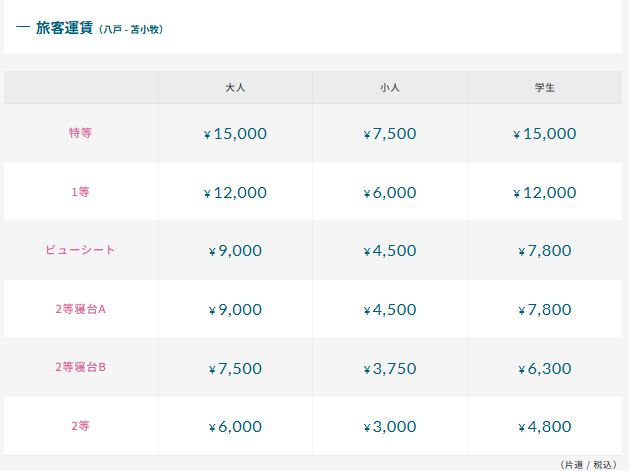The height and width of the screenshot is (471, 629).
Task: Click the ビューシート row label
Action: [x=81, y=250]
